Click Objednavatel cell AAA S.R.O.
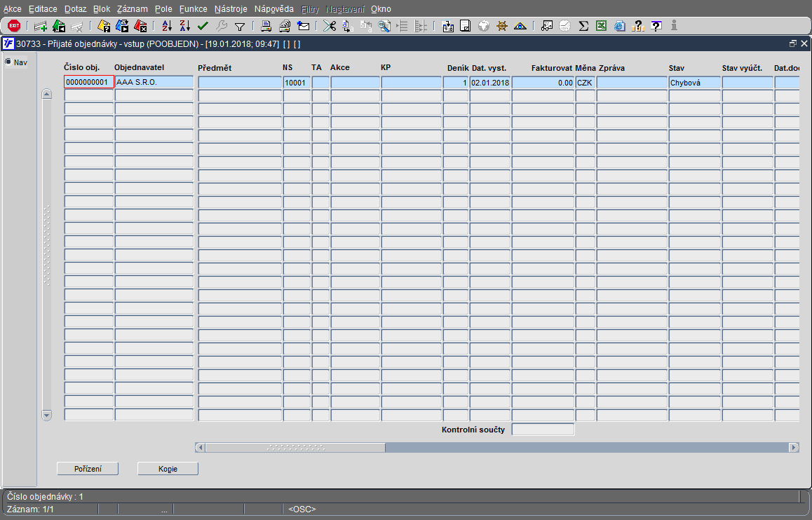 tap(154, 82)
